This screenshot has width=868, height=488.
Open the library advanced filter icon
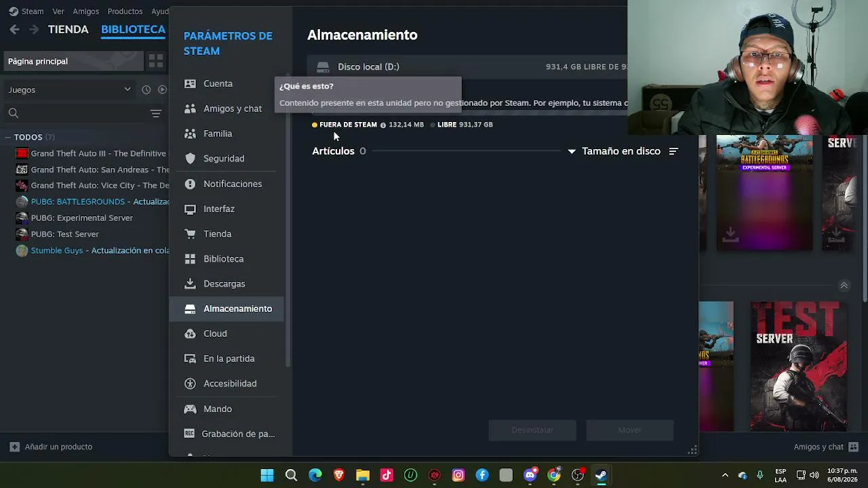point(156,113)
